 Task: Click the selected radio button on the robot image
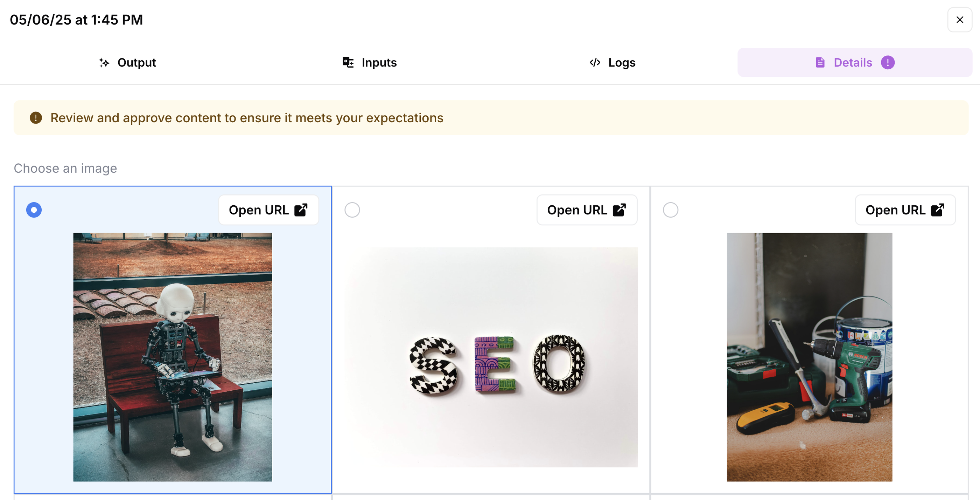click(x=34, y=210)
